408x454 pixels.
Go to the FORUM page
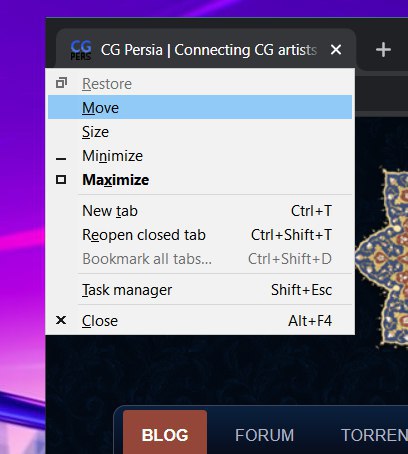pos(264,435)
